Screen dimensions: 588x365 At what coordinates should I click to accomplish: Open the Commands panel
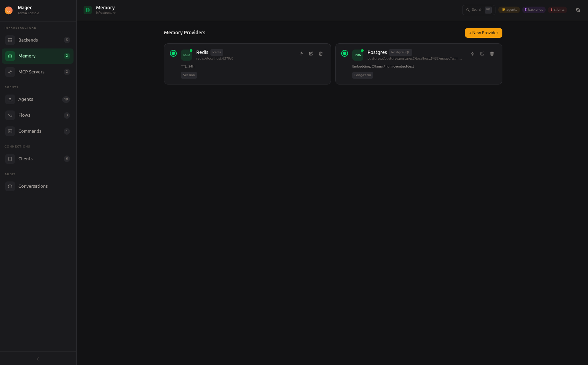click(x=30, y=131)
